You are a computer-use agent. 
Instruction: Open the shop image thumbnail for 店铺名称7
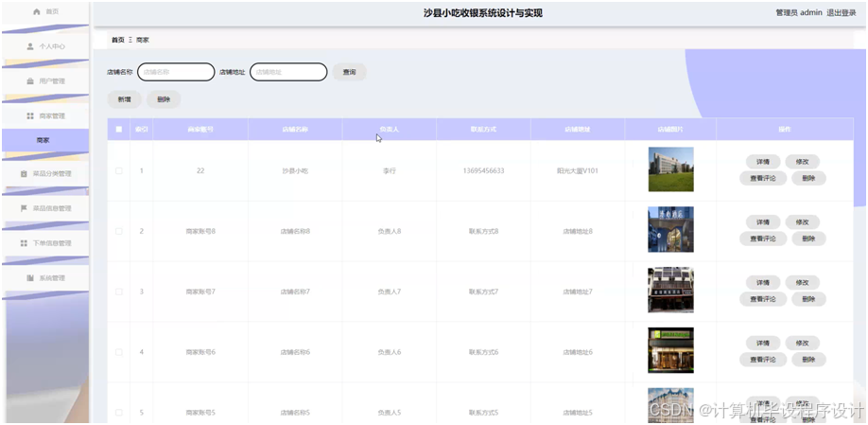pos(671,290)
